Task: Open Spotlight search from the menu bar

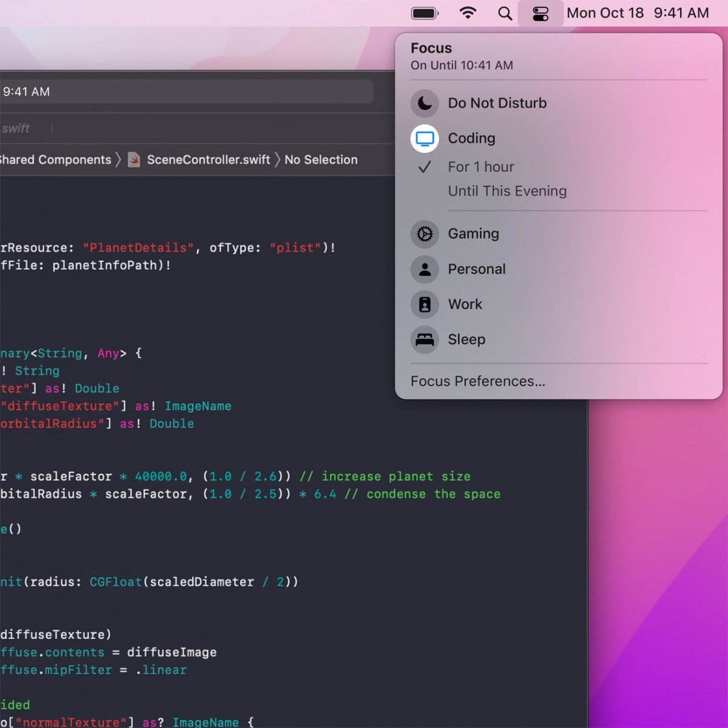Action: (505, 13)
